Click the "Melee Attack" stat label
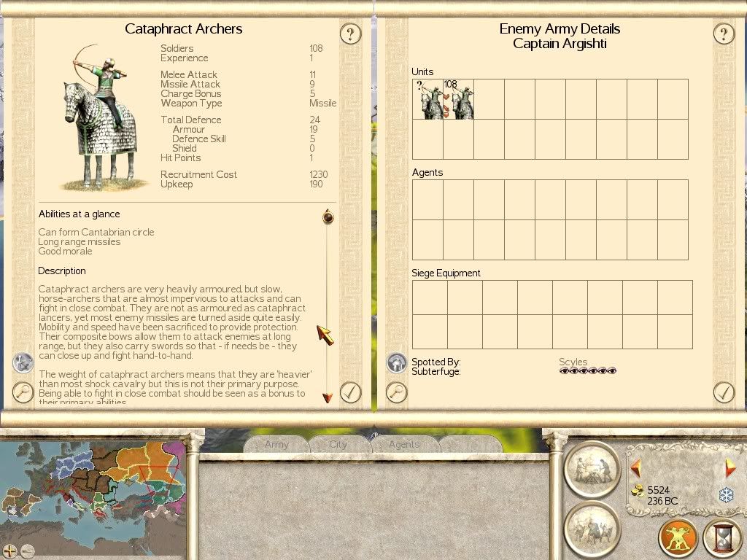Image resolution: width=747 pixels, height=560 pixels. coord(189,74)
